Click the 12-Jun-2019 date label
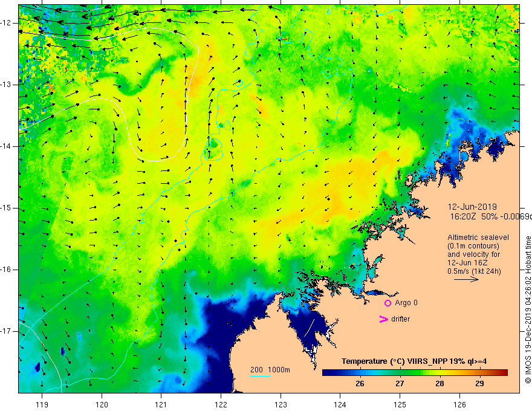The width and height of the screenshot is (532, 411). point(472,207)
